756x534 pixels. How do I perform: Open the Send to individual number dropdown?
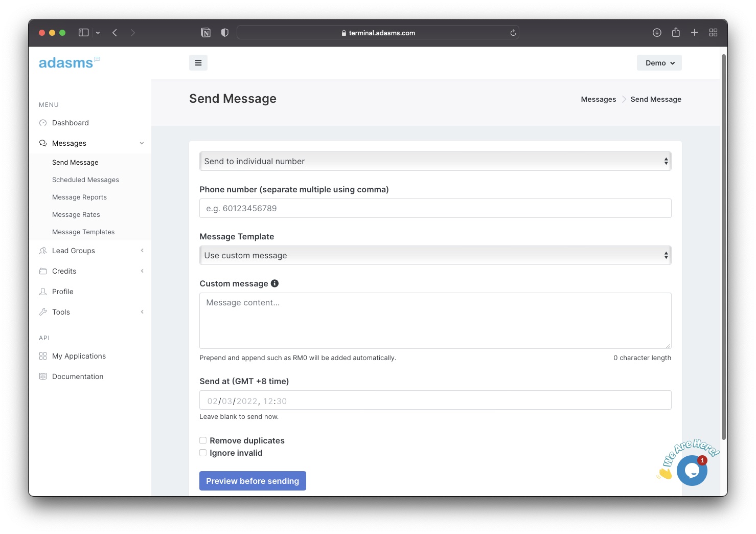pyautogui.click(x=435, y=161)
